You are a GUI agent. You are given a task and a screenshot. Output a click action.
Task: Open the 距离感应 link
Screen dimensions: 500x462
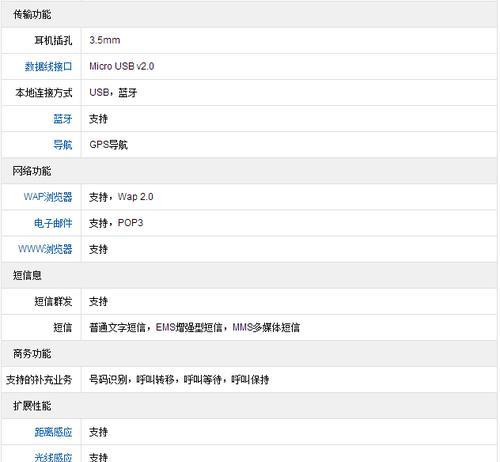(53, 432)
